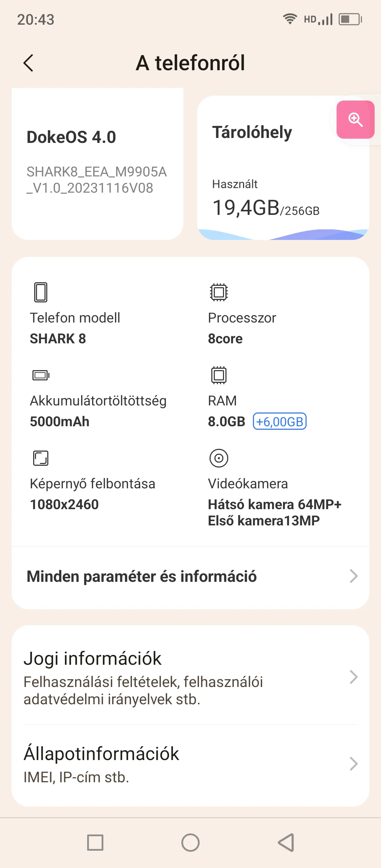Tap the processor chip icon

pyautogui.click(x=219, y=292)
